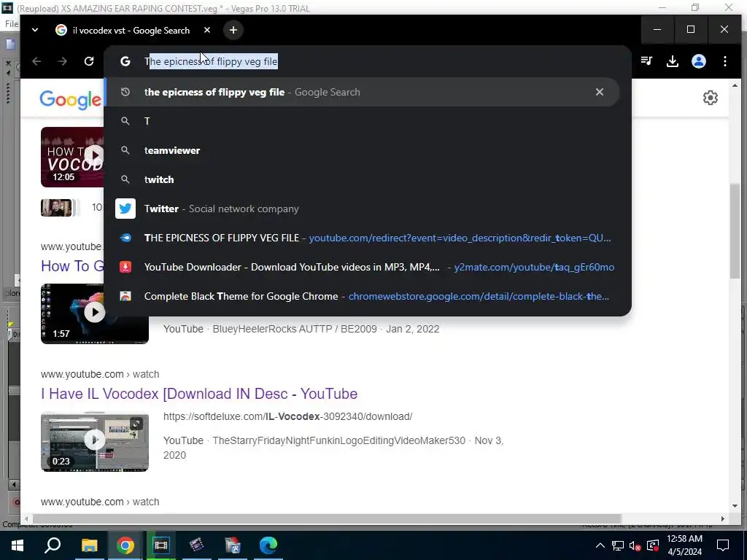Open the tab search chevron

(35, 30)
